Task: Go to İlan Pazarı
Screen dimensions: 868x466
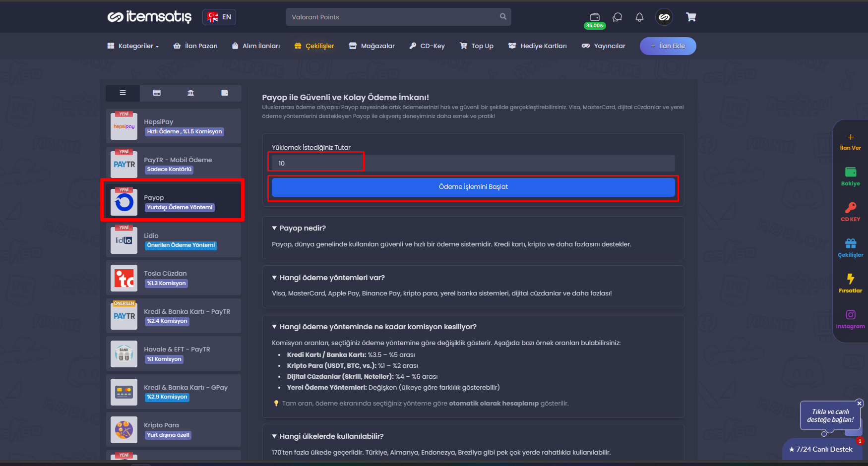Action: [x=195, y=46]
